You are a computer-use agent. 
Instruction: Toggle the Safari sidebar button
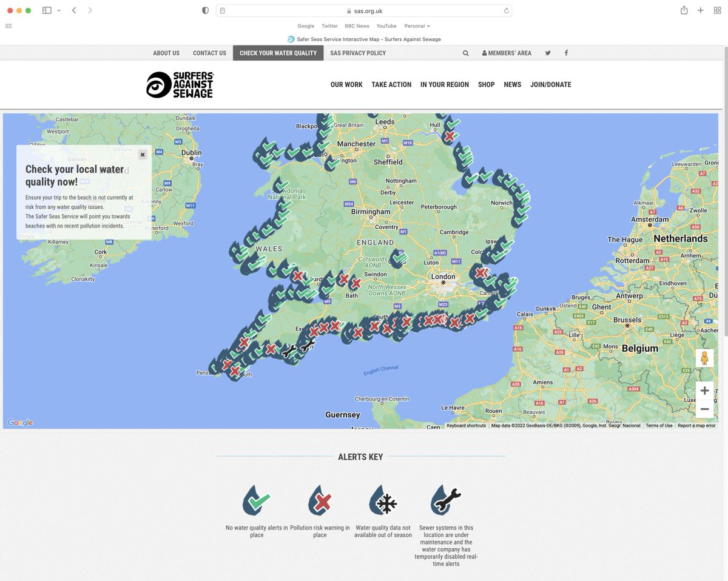point(47,10)
